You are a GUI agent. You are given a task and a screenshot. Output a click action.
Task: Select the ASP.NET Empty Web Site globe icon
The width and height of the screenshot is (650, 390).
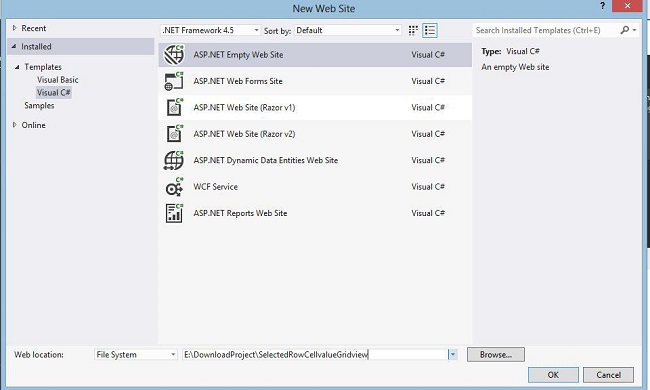coord(174,55)
